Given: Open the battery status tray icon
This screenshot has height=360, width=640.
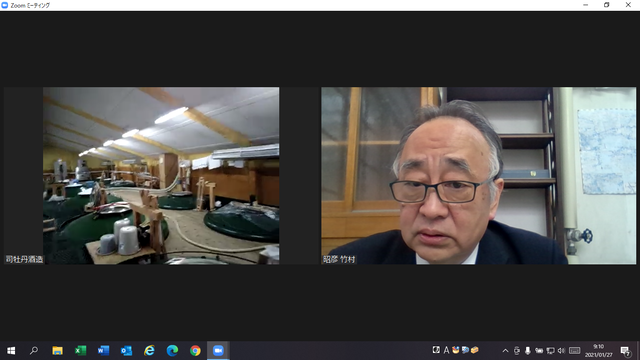Looking at the screenshot, I should (x=539, y=351).
